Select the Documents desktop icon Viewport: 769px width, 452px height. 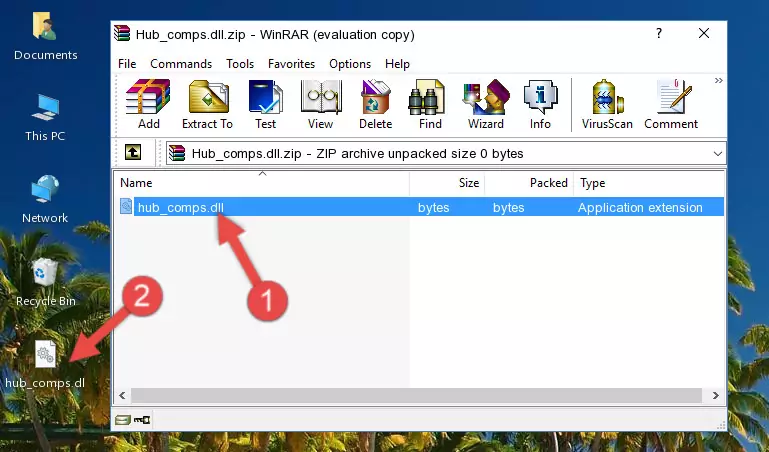(45, 37)
